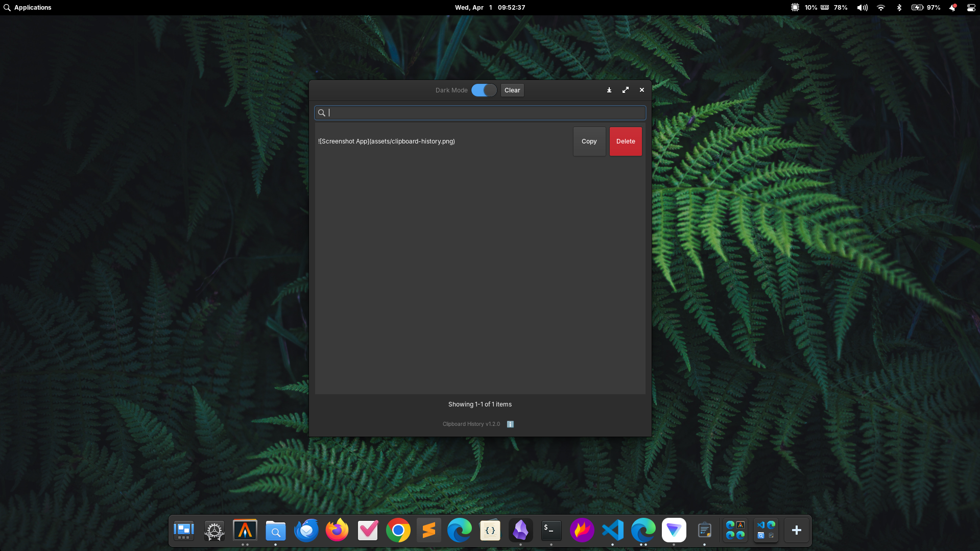Click the CPU usage indicator icon
The height and width of the screenshot is (551, 980).
(x=795, y=8)
